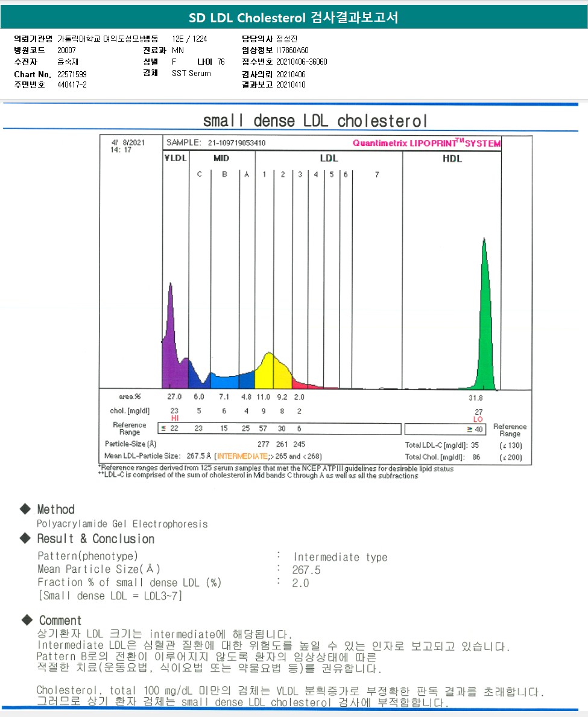Click the result report date "20210410"
The height and width of the screenshot is (717, 588).
click(x=291, y=84)
